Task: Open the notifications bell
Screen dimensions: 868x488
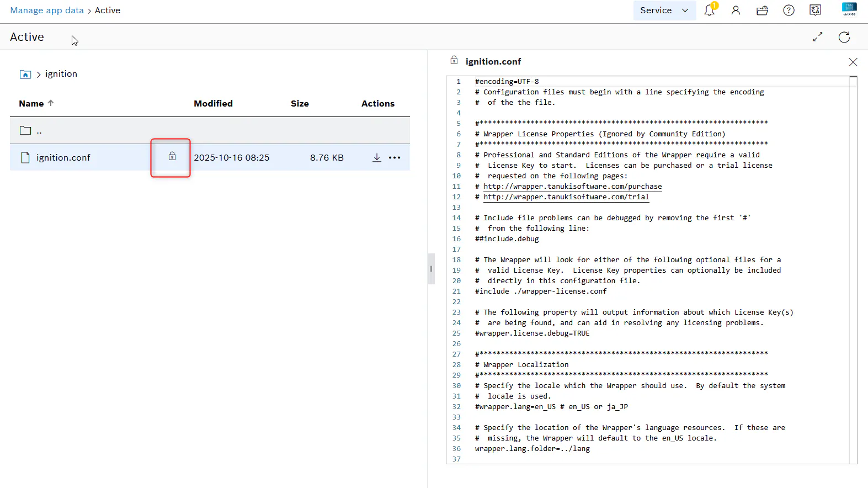Action: [x=710, y=10]
